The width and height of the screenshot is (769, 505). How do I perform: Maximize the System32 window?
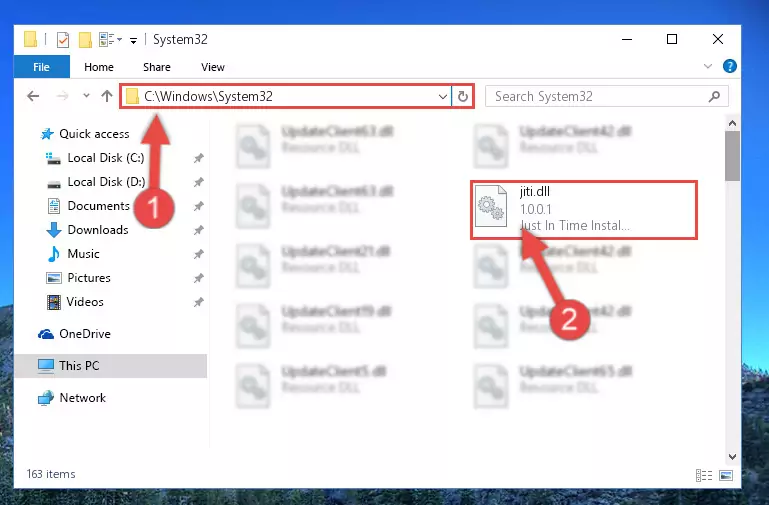point(672,39)
